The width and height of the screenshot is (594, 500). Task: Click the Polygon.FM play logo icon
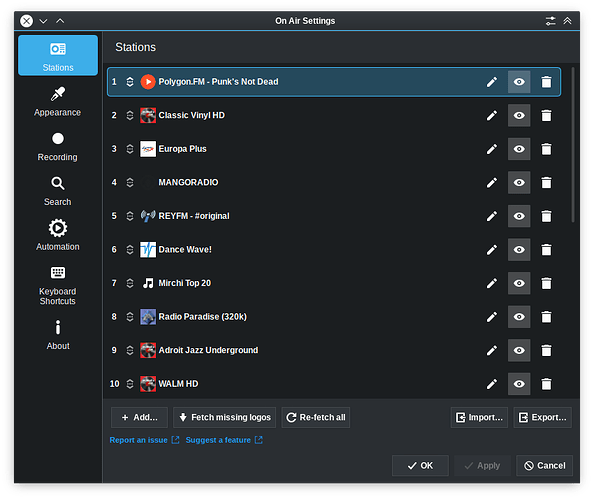pyautogui.click(x=148, y=82)
